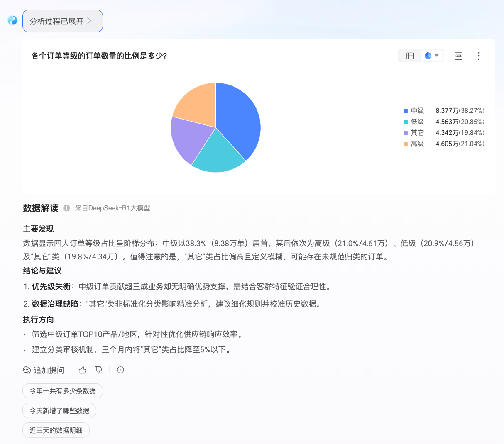Click the 追加提问 chat bubble icon
This screenshot has height=444, width=504.
pos(27,370)
